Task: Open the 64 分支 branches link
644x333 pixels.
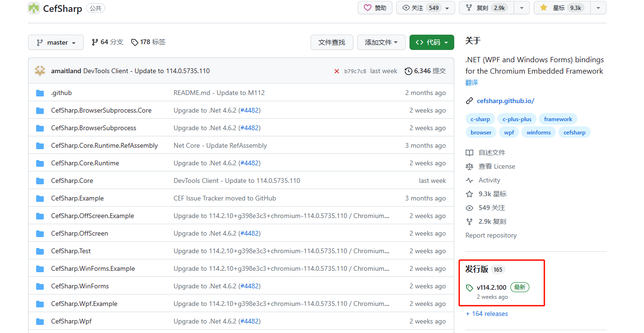Action: click(x=107, y=42)
